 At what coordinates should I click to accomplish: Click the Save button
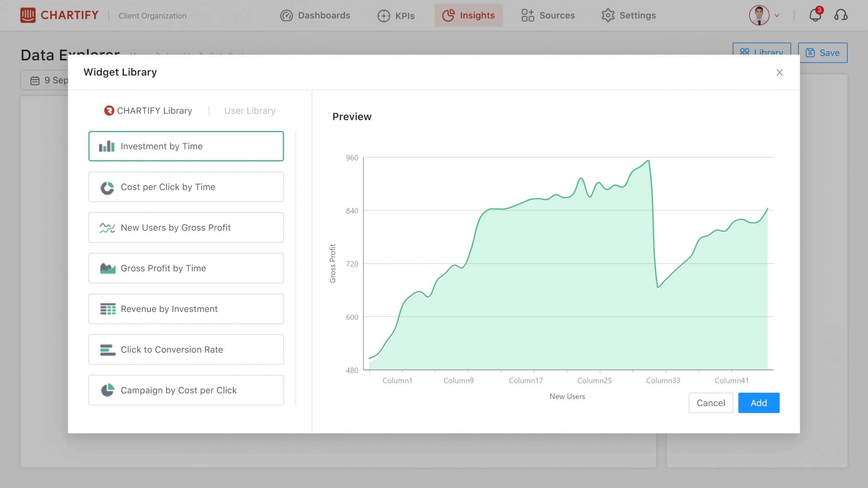[x=823, y=53]
